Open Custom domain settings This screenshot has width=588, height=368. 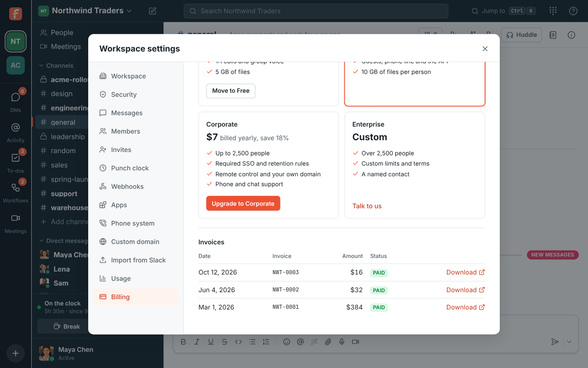[136, 241]
